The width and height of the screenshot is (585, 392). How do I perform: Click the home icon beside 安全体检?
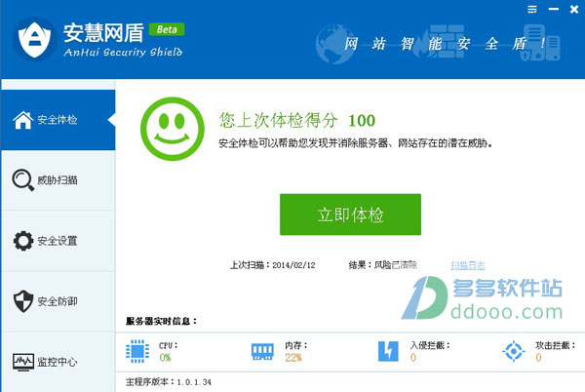[x=23, y=120]
